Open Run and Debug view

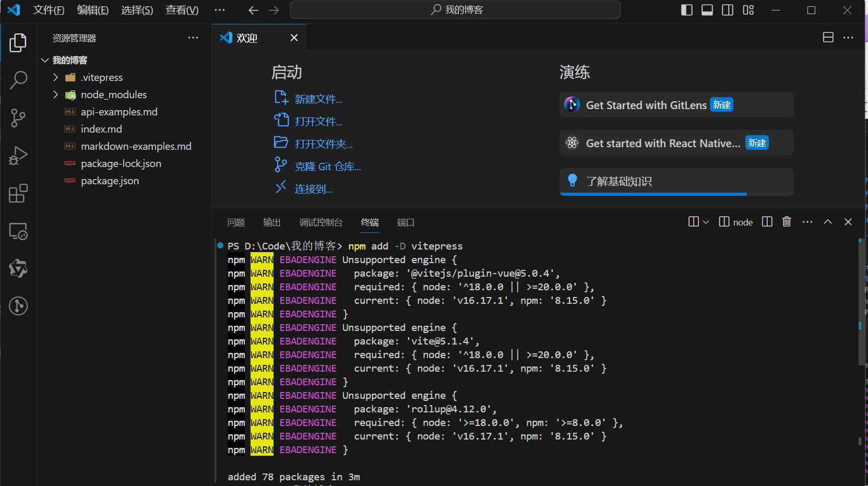18,156
